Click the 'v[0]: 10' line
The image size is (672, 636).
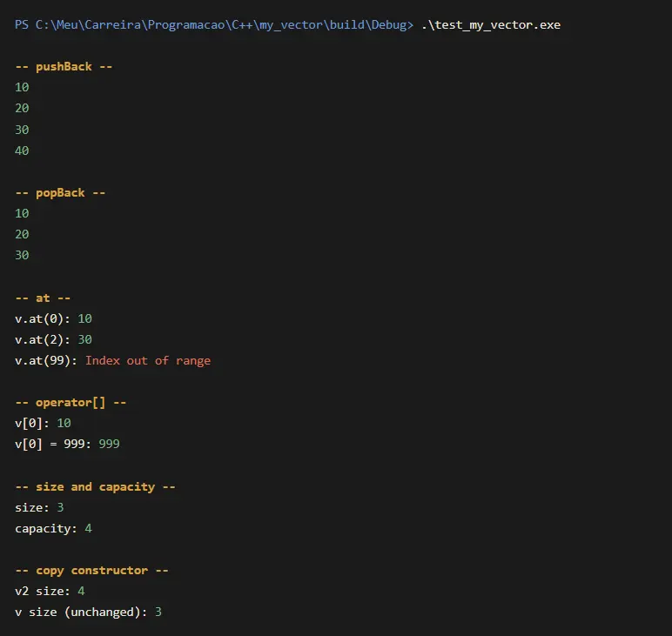pyautogui.click(x=43, y=423)
